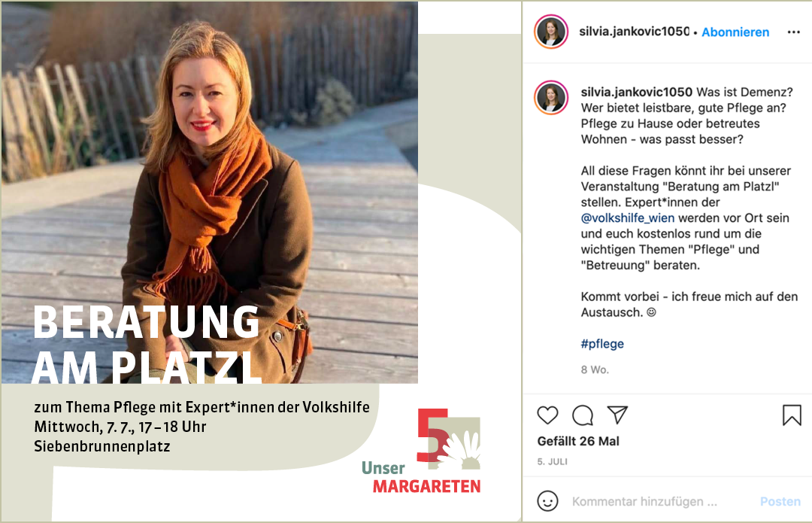Open avatar next to caption text
This screenshot has width=812, height=523.
pyautogui.click(x=551, y=97)
